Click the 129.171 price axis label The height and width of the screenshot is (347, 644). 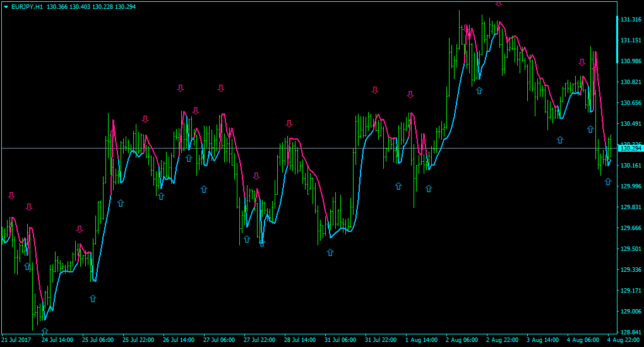[x=631, y=291]
